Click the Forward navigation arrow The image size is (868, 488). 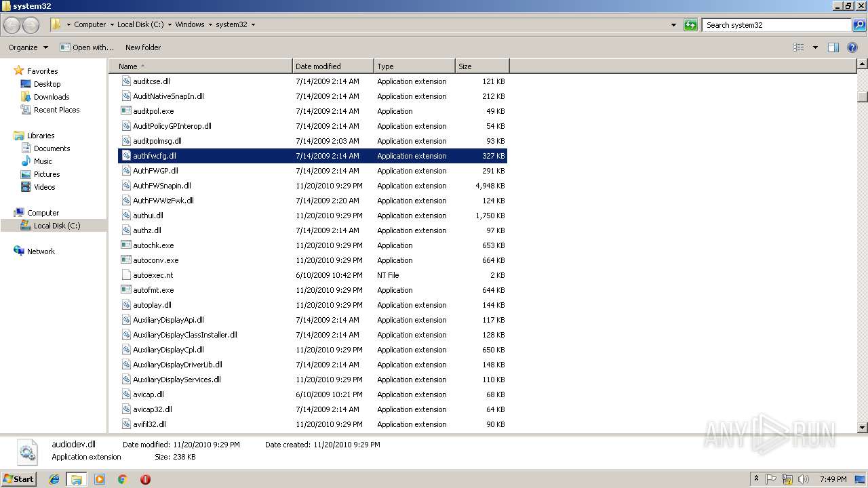(31, 25)
